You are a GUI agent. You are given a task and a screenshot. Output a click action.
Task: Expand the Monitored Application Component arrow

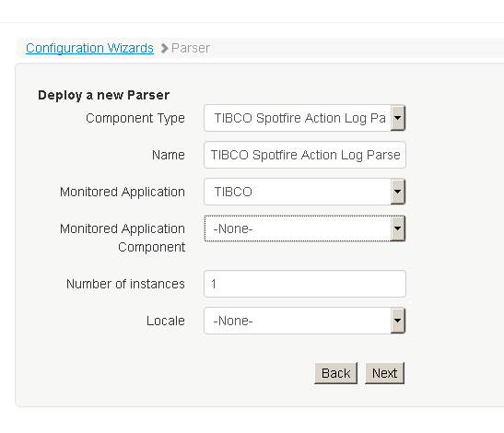398,228
